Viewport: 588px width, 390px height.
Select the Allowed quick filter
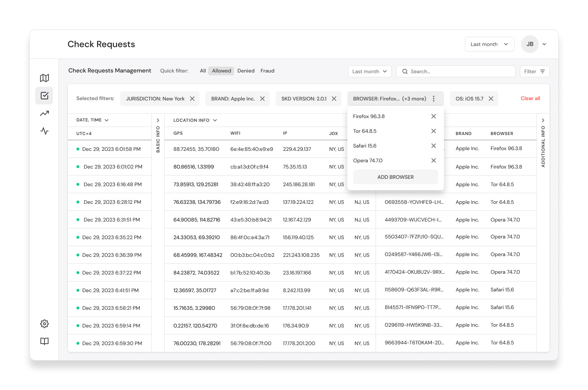(x=222, y=71)
